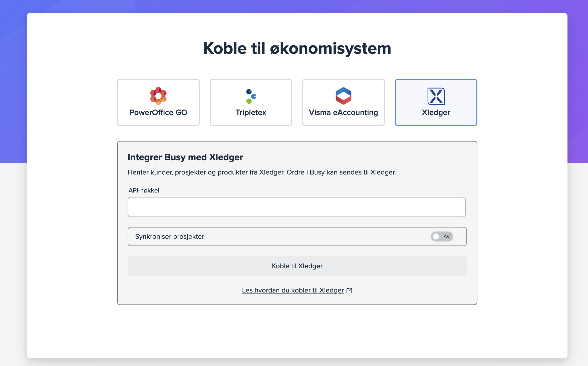Select the PowerOffice GO card label

coord(158,112)
